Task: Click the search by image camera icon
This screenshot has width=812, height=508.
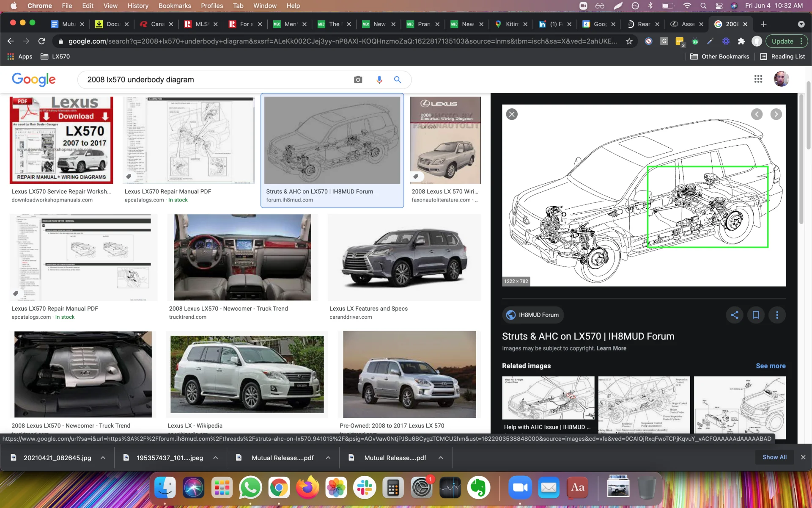Action: tap(358, 80)
